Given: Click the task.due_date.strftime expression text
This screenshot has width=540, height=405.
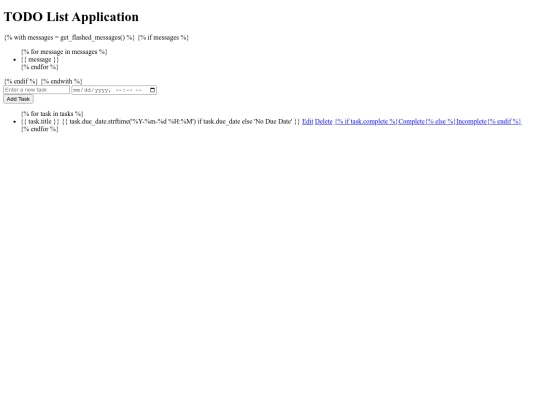Looking at the screenshot, I should coord(181,122).
